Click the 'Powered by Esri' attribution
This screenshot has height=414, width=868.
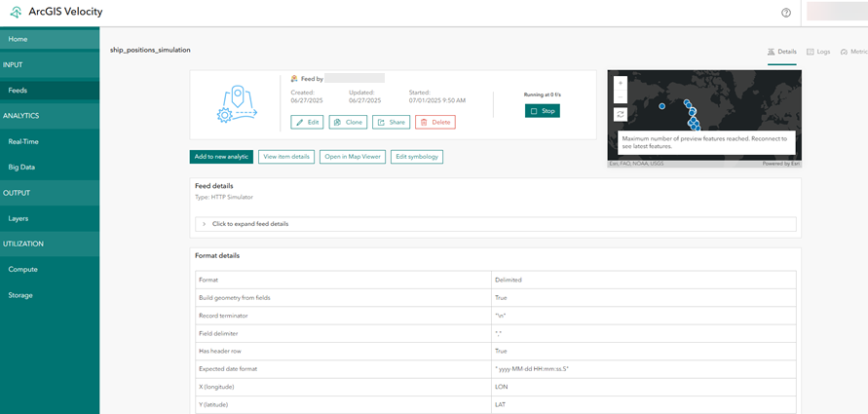pyautogui.click(x=780, y=164)
